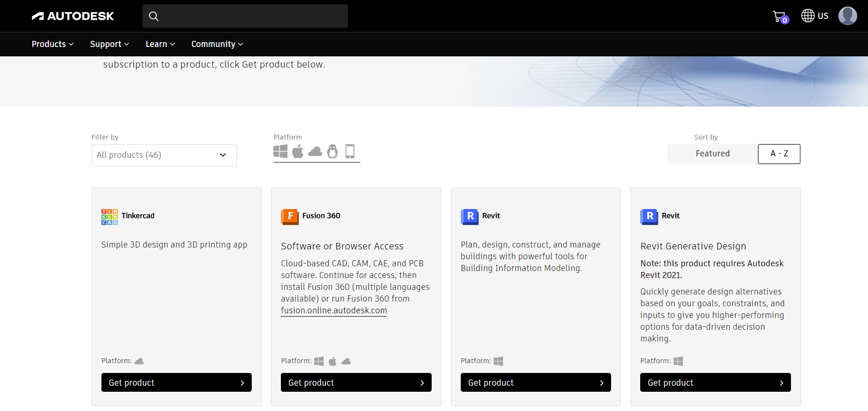Click Windows platform icon in Fusion 360 card
Screen dimensions: 868x411
pos(319,361)
